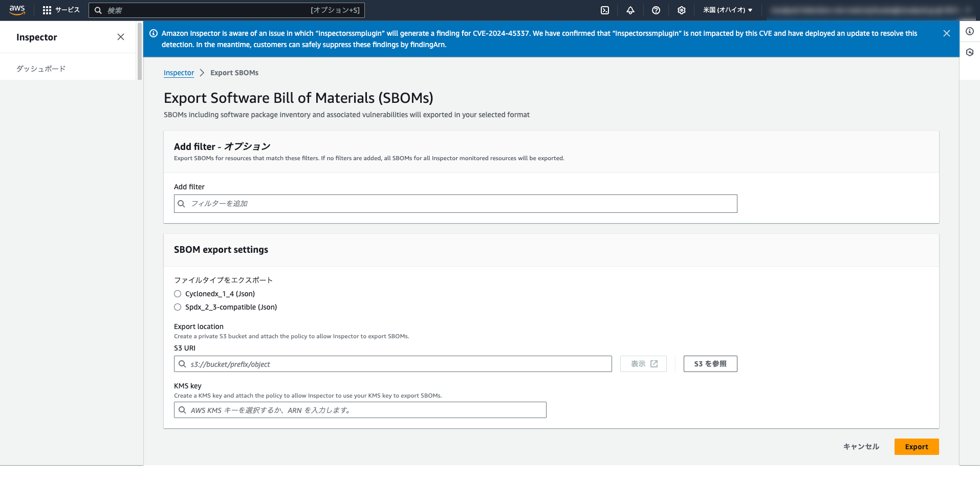Select the Spdx_2_3-compatible (Json) file type
The height and width of the screenshot is (481, 980).
[x=178, y=307]
